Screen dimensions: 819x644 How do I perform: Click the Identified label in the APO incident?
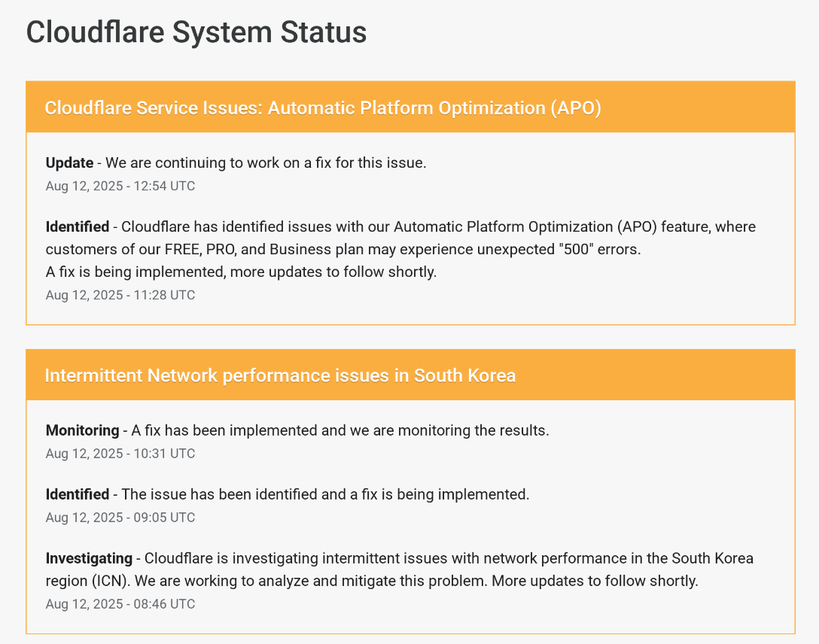pyautogui.click(x=78, y=227)
